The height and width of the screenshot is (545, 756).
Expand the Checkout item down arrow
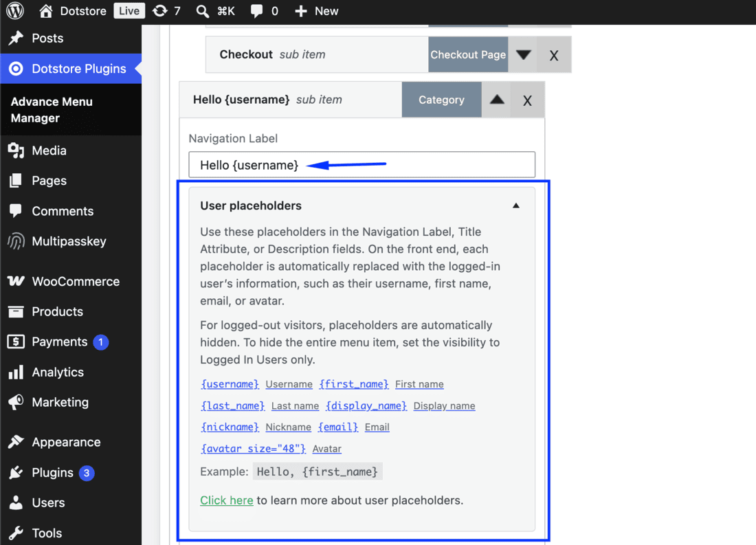tap(524, 54)
